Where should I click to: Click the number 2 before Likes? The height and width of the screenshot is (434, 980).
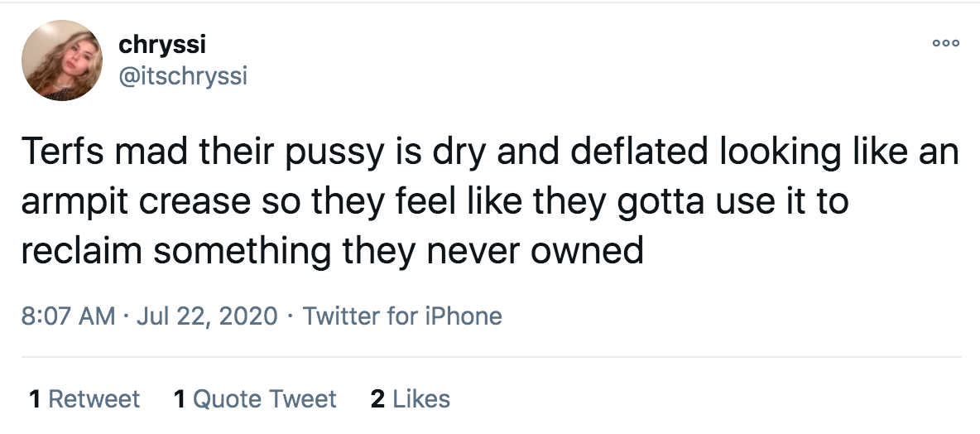coord(377,399)
